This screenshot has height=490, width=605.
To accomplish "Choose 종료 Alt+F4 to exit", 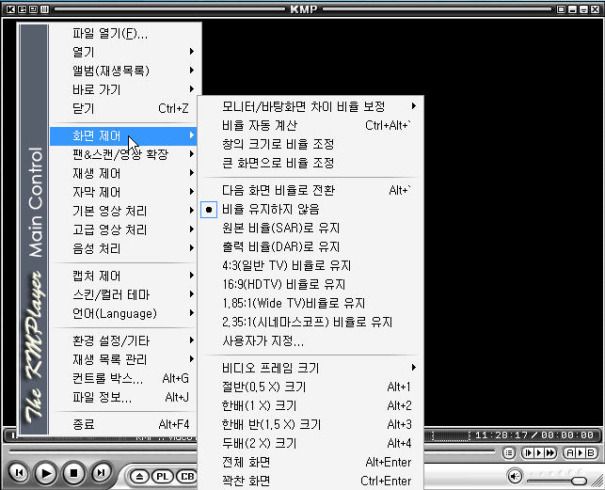I will 123,424.
